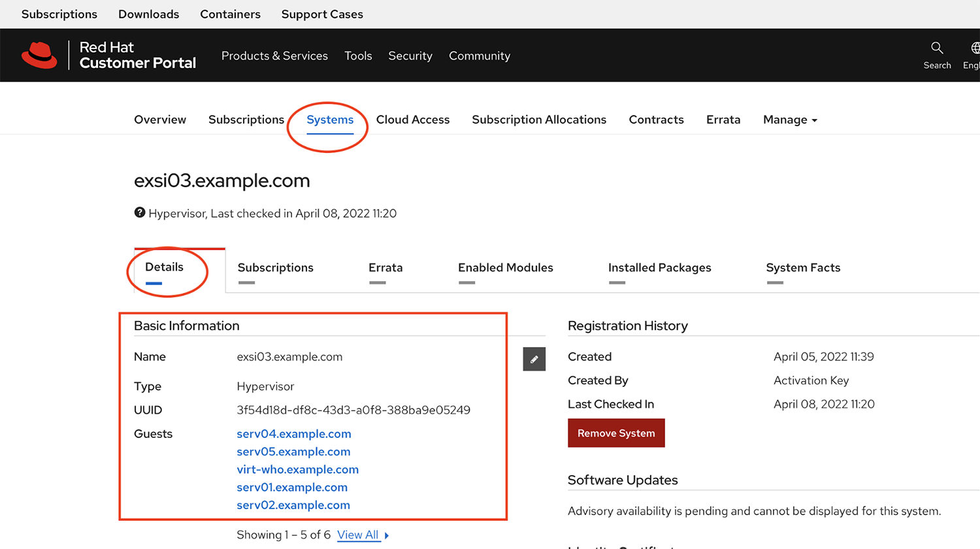The width and height of the screenshot is (980, 549).
Task: Open the Manage dropdown menu
Action: 789,120
